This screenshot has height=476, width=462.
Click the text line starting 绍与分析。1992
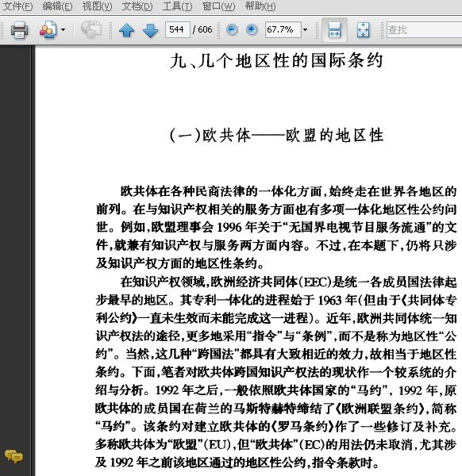coord(276,390)
